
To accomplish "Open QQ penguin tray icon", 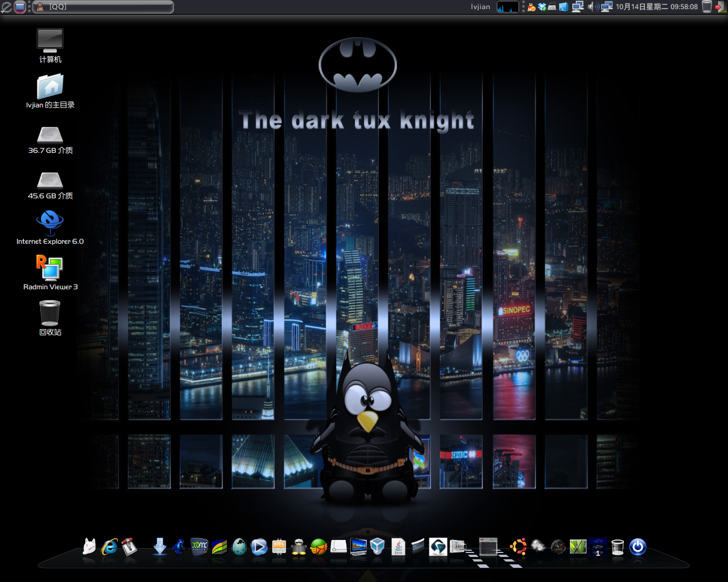I will [x=531, y=7].
